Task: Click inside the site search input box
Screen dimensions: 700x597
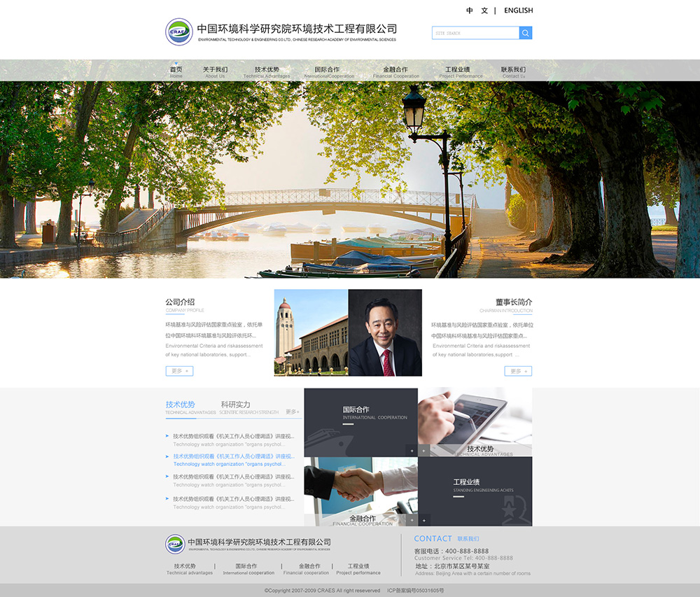Action: (x=476, y=33)
